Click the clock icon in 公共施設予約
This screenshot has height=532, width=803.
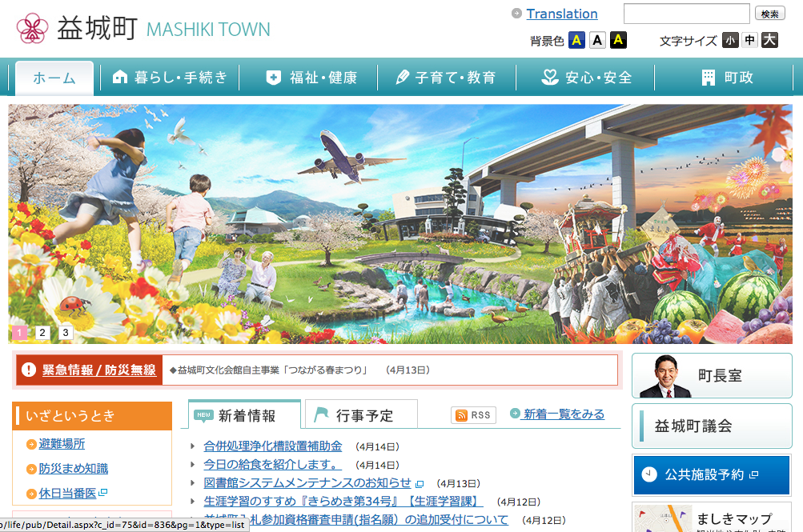(x=649, y=474)
